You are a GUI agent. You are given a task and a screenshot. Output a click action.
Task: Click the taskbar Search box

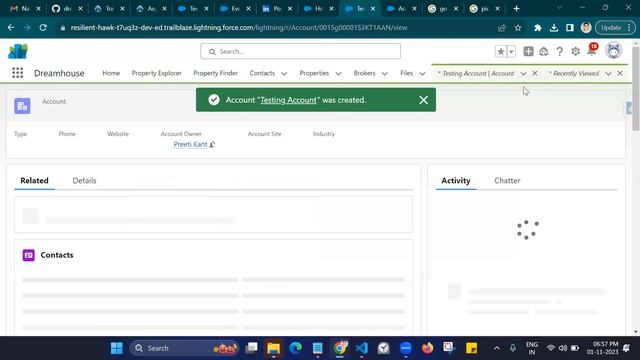click(184, 348)
